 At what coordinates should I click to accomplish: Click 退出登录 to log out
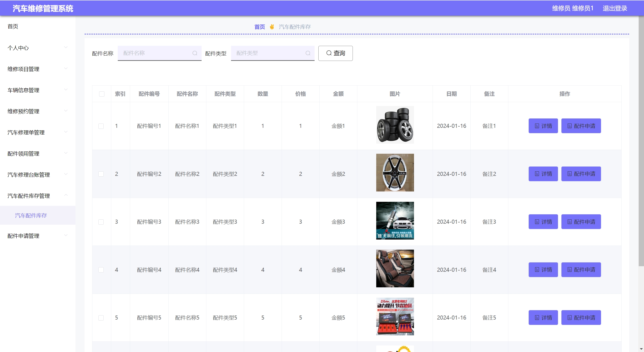(615, 8)
